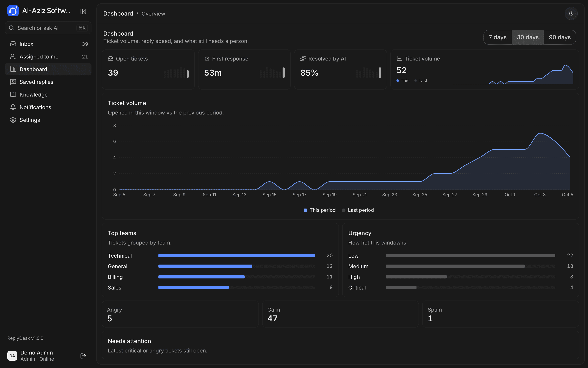Viewport: 588px width, 368px height.
Task: Click the Low urgency progress bar
Action: (470, 256)
